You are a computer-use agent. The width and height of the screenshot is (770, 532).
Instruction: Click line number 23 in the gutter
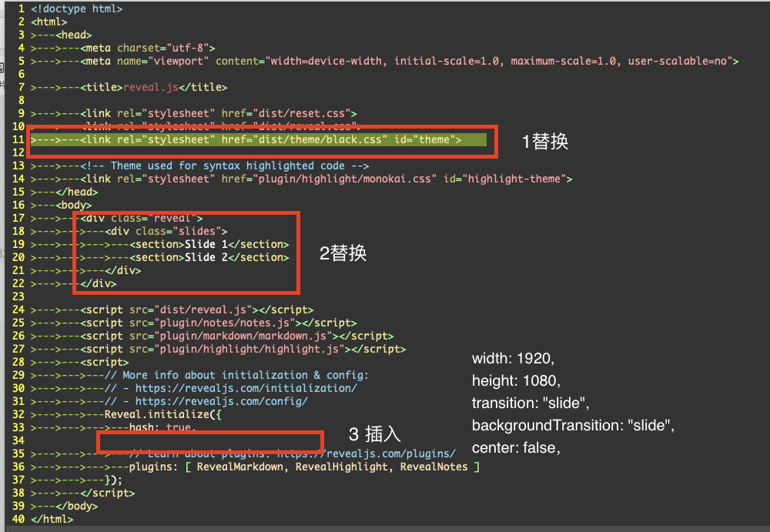pyautogui.click(x=18, y=296)
